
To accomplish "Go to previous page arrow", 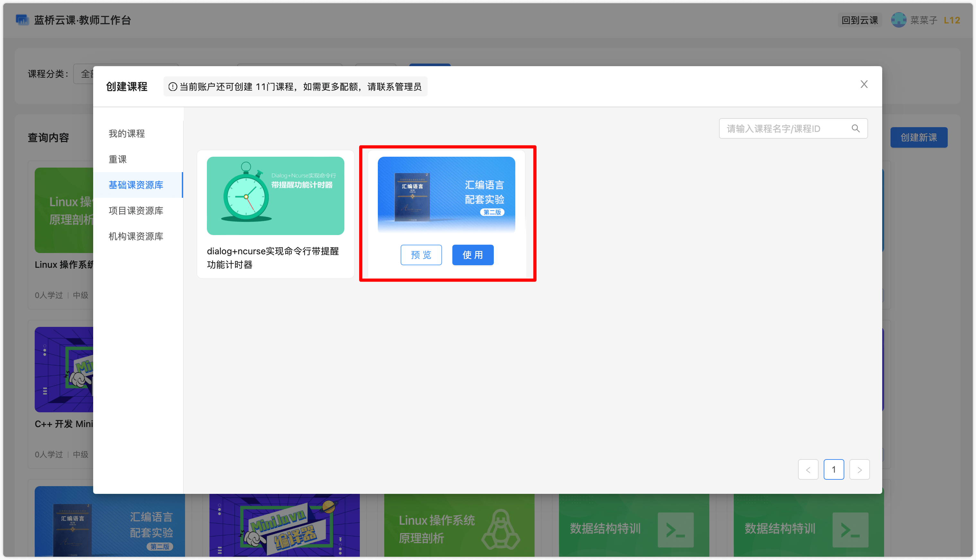I will tap(808, 470).
